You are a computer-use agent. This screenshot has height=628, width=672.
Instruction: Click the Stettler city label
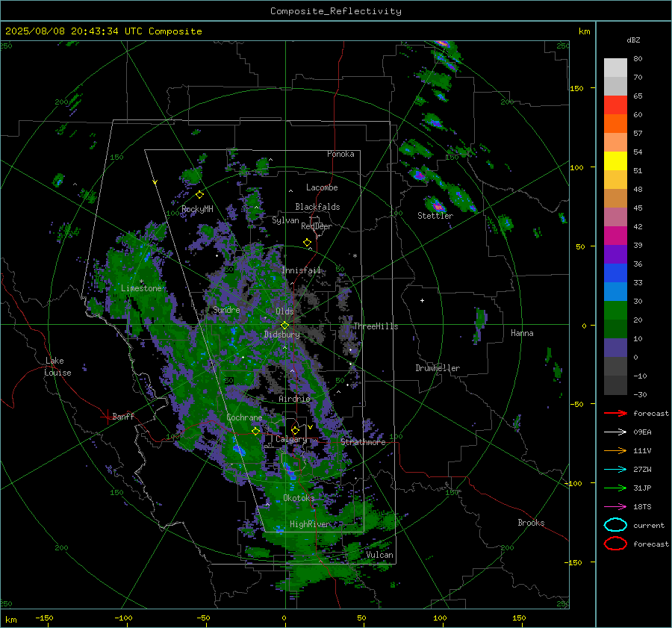click(435, 216)
